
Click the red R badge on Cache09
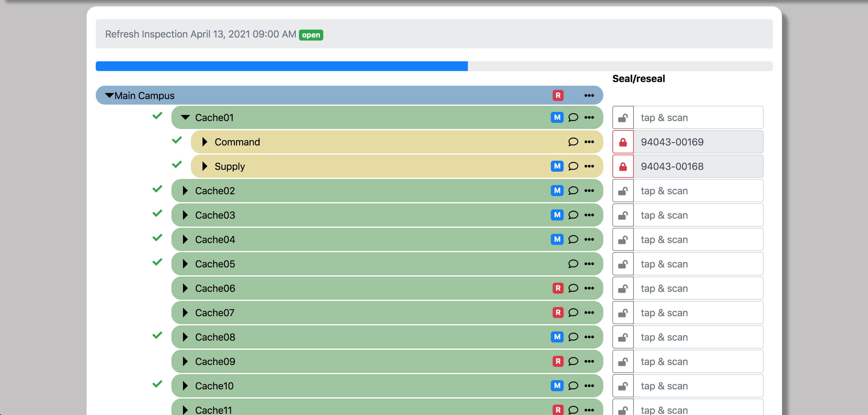point(558,361)
